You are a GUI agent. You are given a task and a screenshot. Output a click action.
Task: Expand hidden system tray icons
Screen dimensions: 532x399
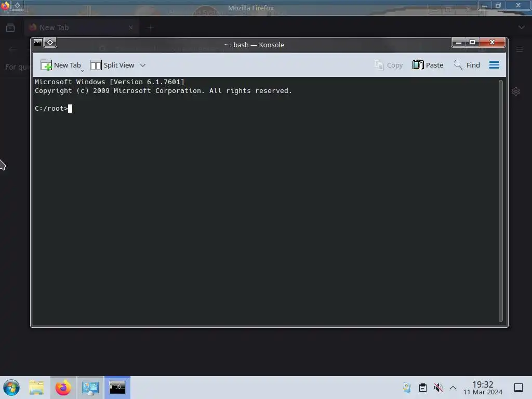click(x=453, y=388)
